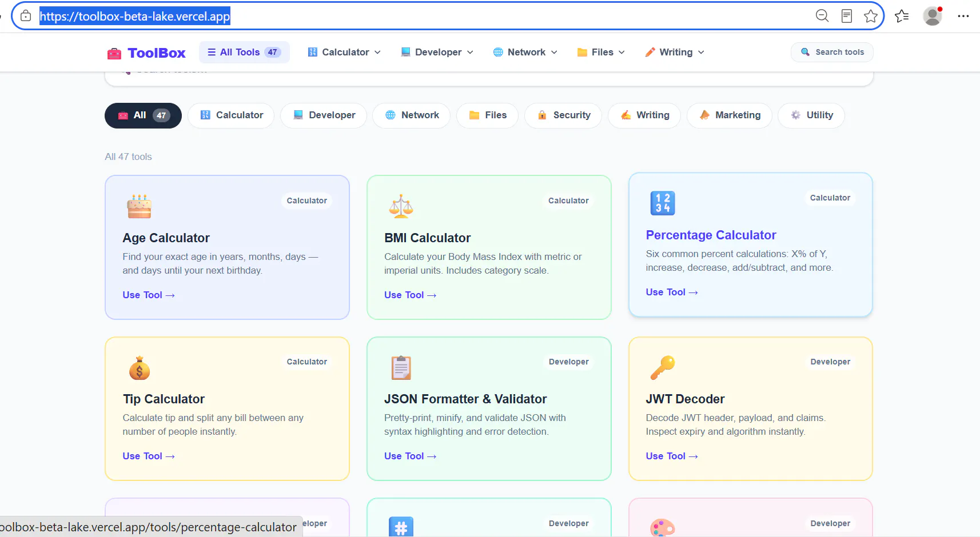Filter tools by Developer category
This screenshot has width=980, height=537.
click(x=324, y=115)
